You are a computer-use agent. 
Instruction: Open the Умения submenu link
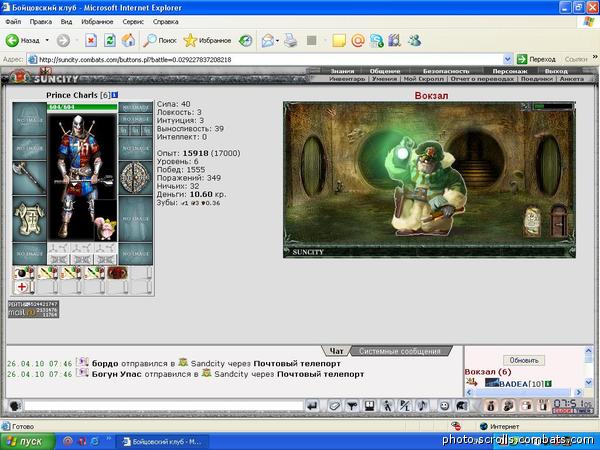tap(384, 79)
